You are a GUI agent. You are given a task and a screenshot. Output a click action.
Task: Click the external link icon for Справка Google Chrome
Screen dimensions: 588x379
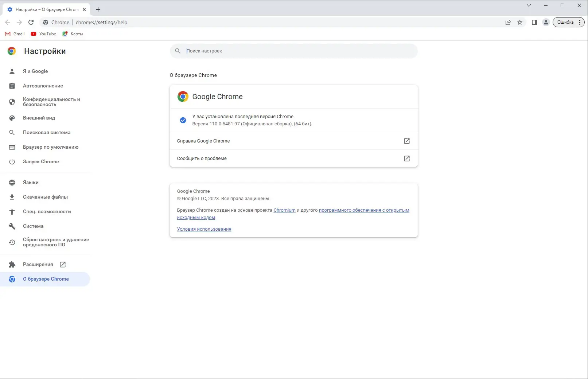[407, 141]
